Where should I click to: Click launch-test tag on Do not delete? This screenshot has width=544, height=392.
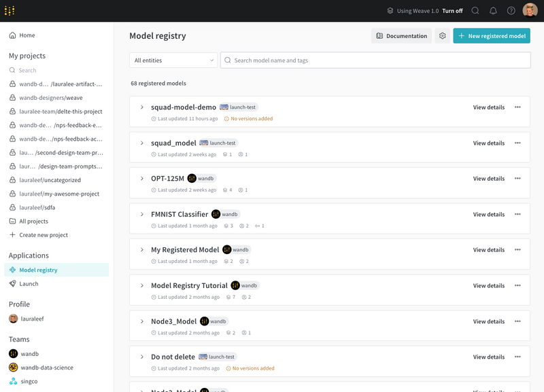[218, 357]
